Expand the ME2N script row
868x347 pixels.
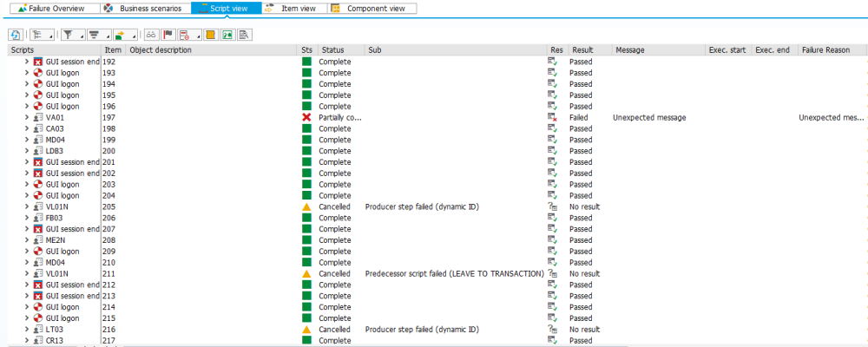(27, 240)
